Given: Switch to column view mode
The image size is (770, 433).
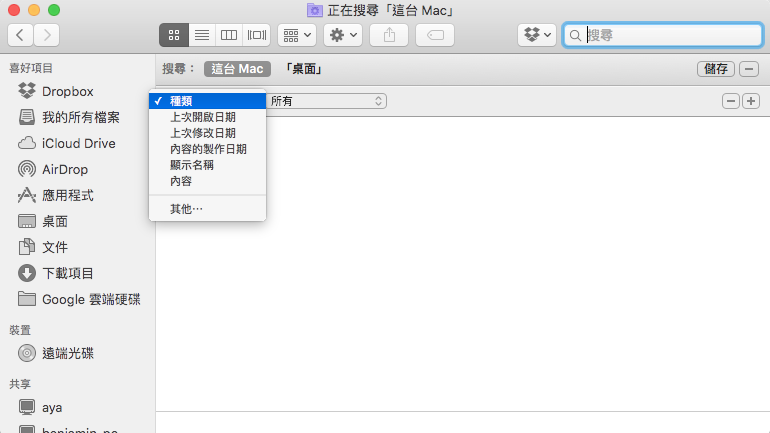Looking at the screenshot, I should [228, 35].
